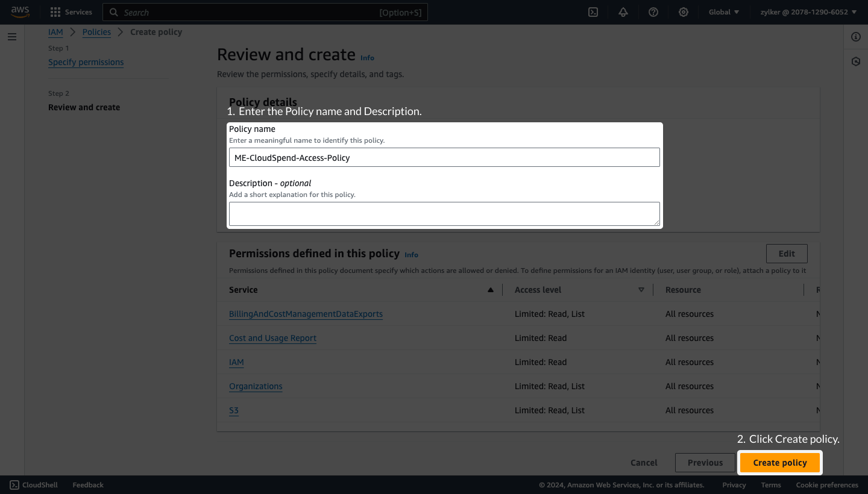
Task: Click Edit for permissions defined
Action: pos(787,253)
